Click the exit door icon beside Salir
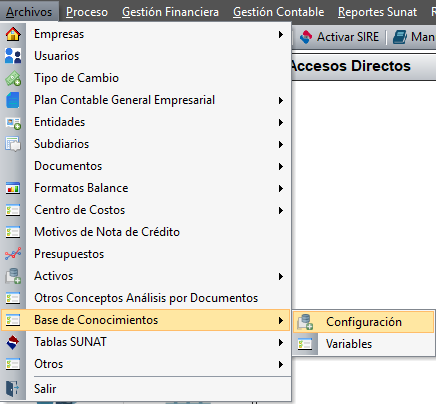The height and width of the screenshot is (404, 436). click(x=13, y=389)
